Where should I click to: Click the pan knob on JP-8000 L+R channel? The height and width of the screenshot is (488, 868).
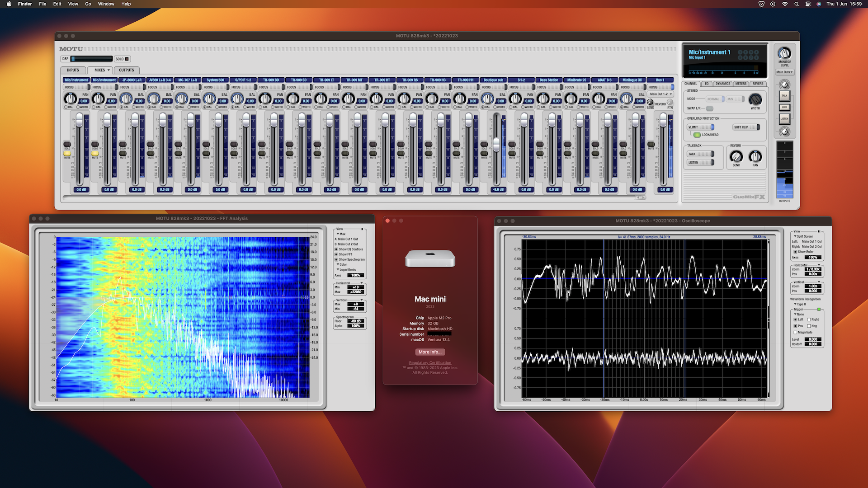point(126,98)
